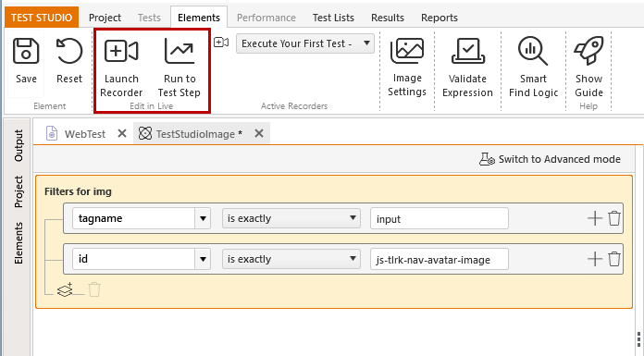Click the 'input' value field

440,218
